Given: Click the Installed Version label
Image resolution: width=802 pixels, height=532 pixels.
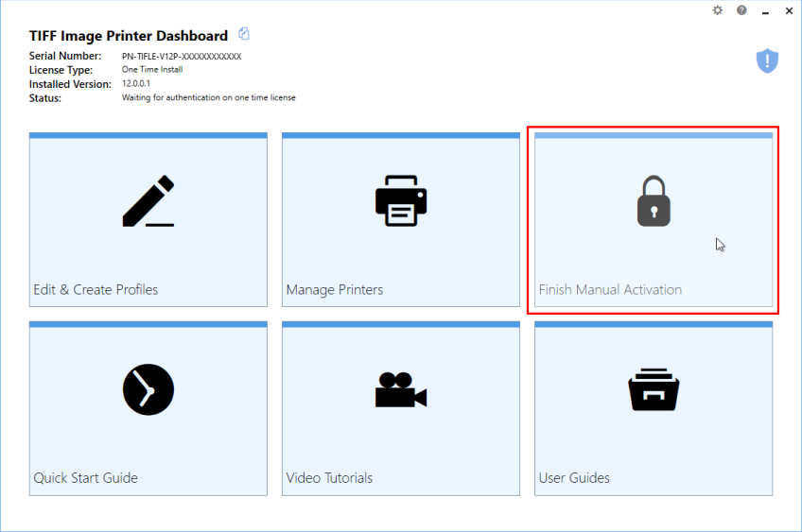Looking at the screenshot, I should tap(70, 84).
